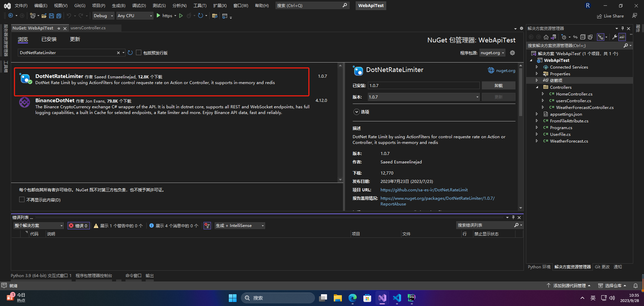Open the notifications bell in status bar
The height and width of the screenshot is (306, 644).
click(x=636, y=285)
